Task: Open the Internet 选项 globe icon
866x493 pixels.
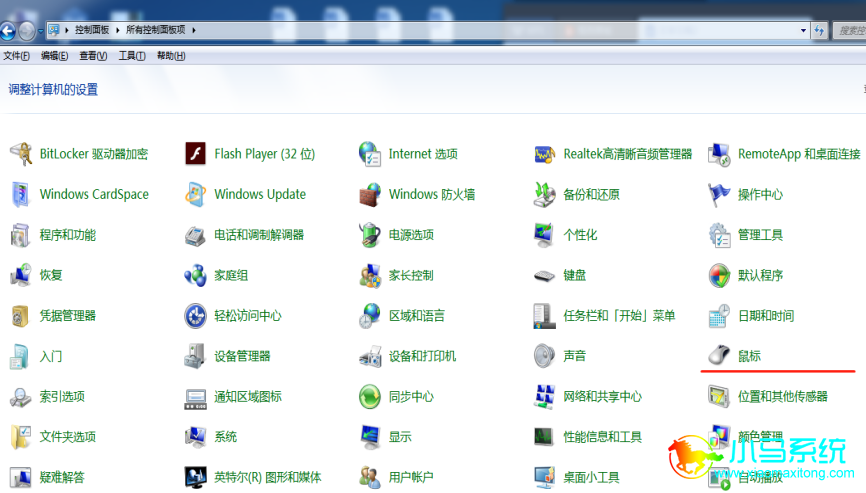Action: tap(369, 153)
